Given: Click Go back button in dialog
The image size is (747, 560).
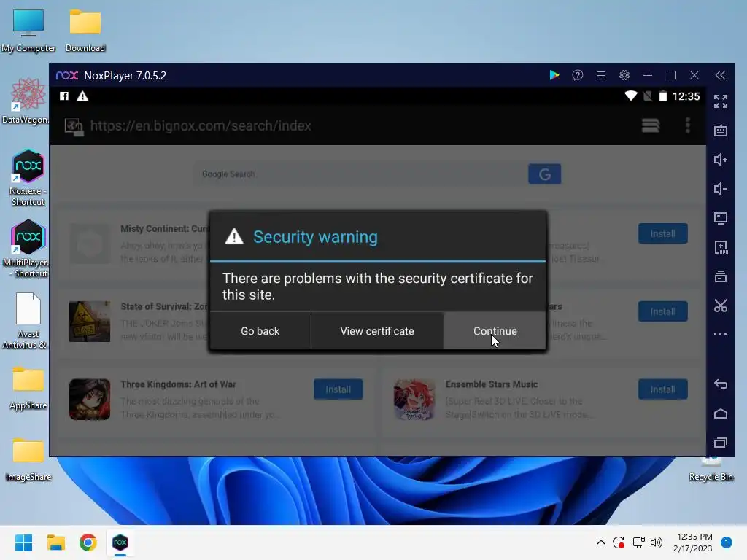Looking at the screenshot, I should tap(260, 331).
